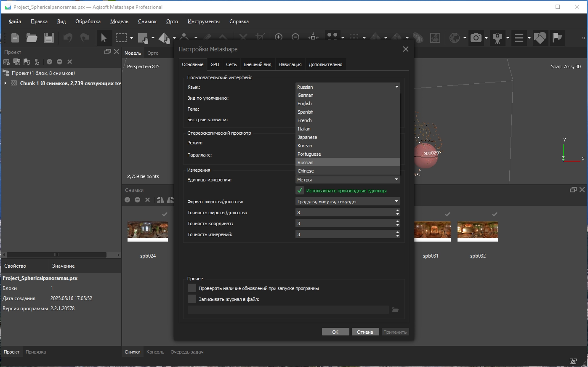The width and height of the screenshot is (588, 367).
Task: Click the Save project floppy icon
Action: [49, 38]
